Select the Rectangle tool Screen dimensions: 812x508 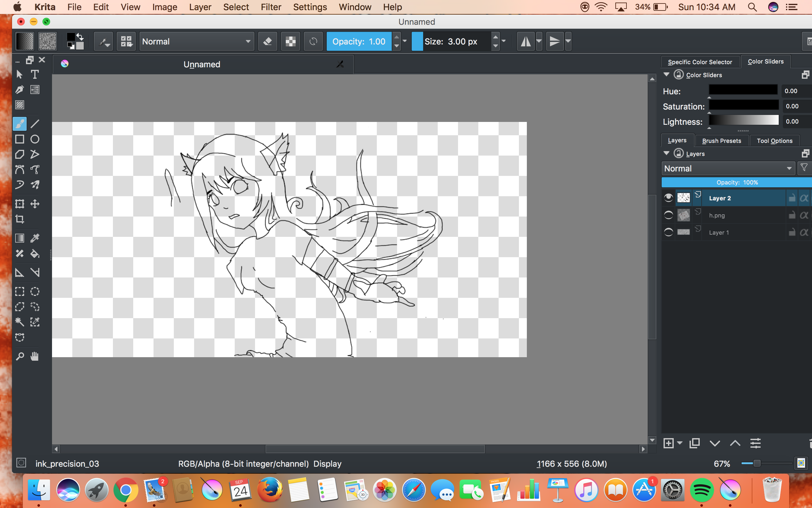19,139
